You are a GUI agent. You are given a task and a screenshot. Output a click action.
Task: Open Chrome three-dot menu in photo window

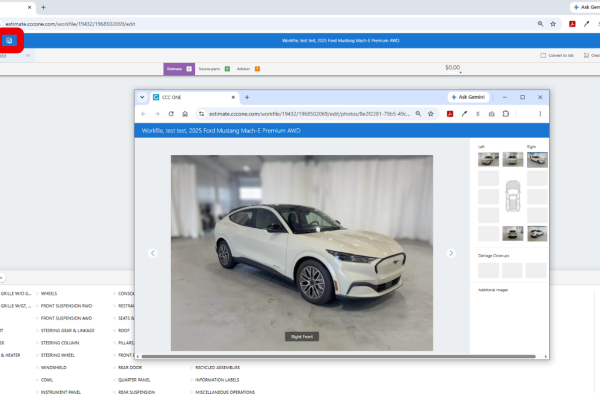(x=540, y=114)
